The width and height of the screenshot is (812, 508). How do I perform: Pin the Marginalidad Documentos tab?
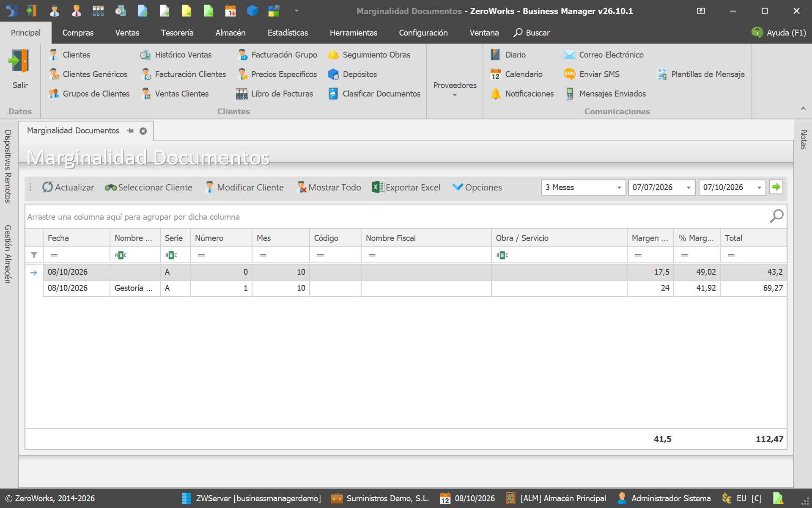[x=130, y=131]
